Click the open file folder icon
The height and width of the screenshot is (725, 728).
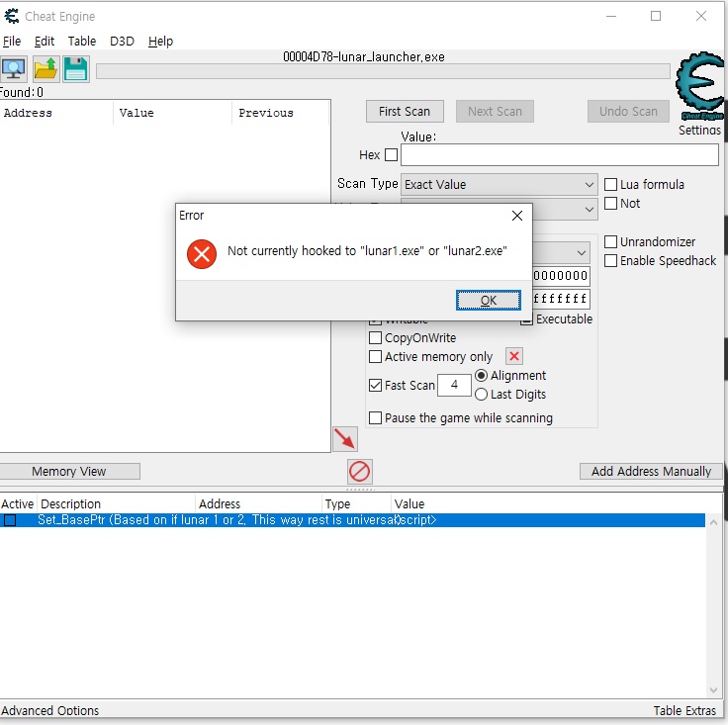coord(45,69)
